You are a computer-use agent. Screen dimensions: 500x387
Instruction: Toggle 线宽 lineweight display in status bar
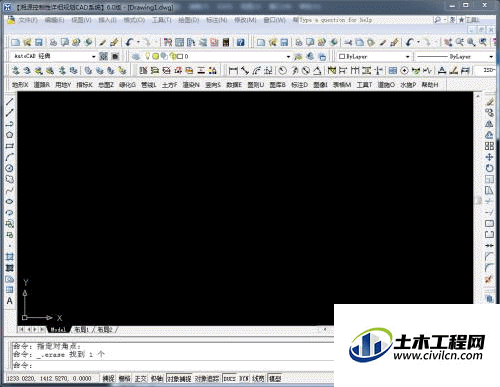[x=258, y=379]
